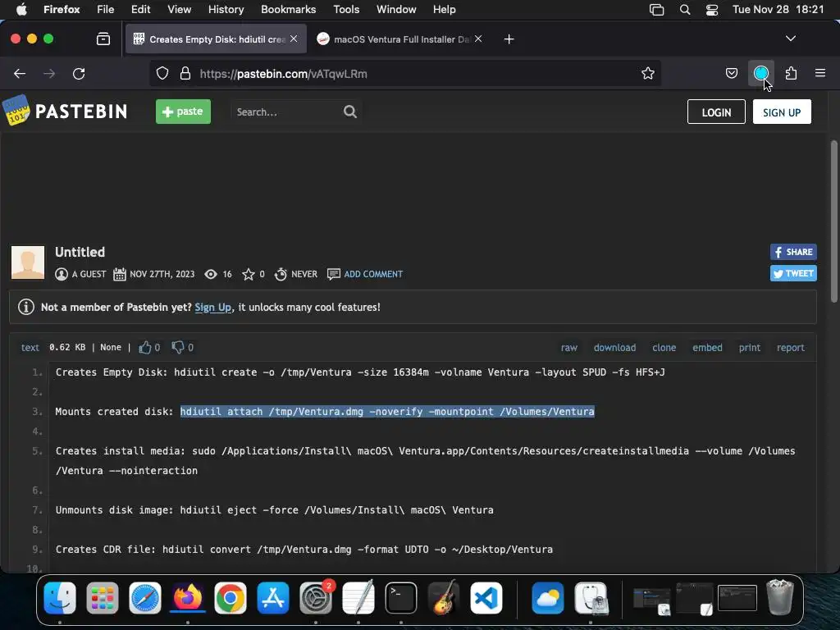The image size is (840, 630).
Task: Tweet this paste
Action: pos(793,273)
